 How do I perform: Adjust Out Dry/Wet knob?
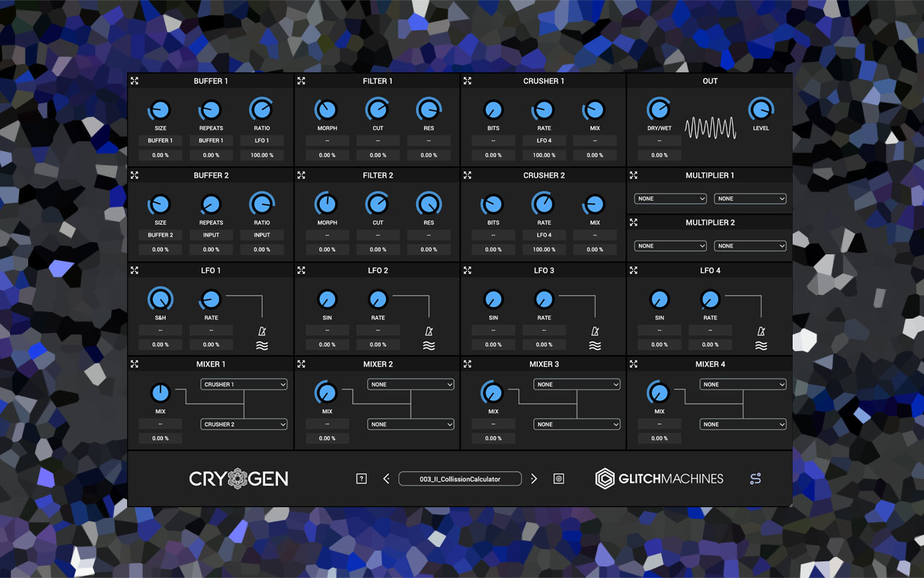coord(659,110)
